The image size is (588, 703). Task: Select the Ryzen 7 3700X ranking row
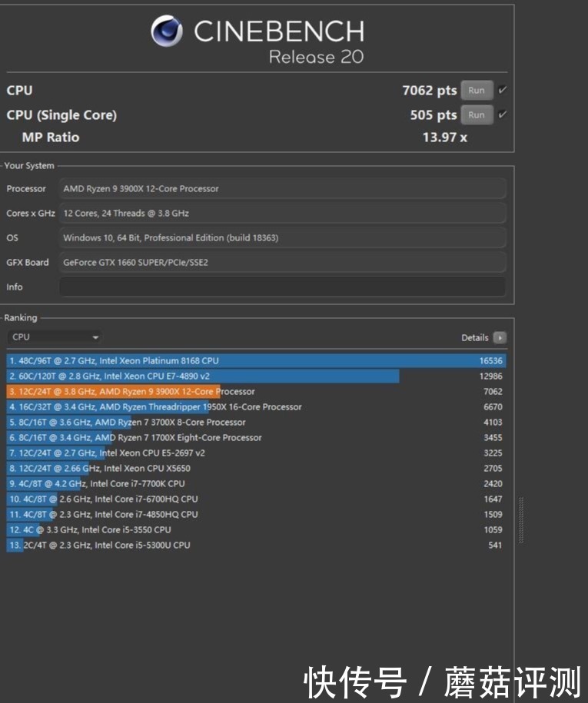[x=256, y=423]
